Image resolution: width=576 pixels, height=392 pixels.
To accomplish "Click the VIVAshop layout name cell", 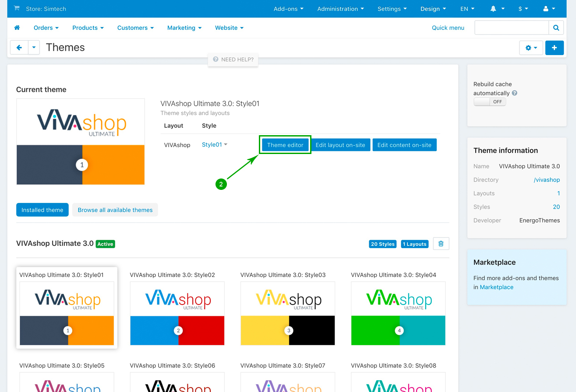I will (177, 145).
